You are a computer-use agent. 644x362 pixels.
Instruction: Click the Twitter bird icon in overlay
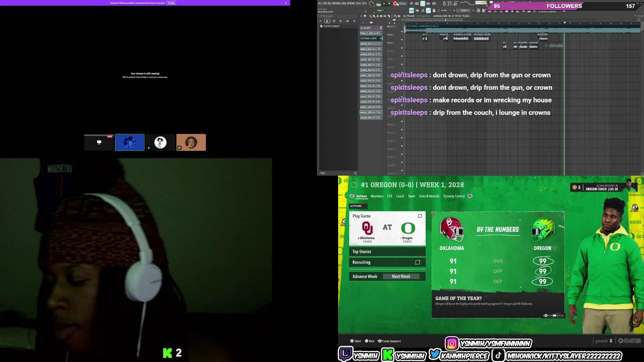434,355
